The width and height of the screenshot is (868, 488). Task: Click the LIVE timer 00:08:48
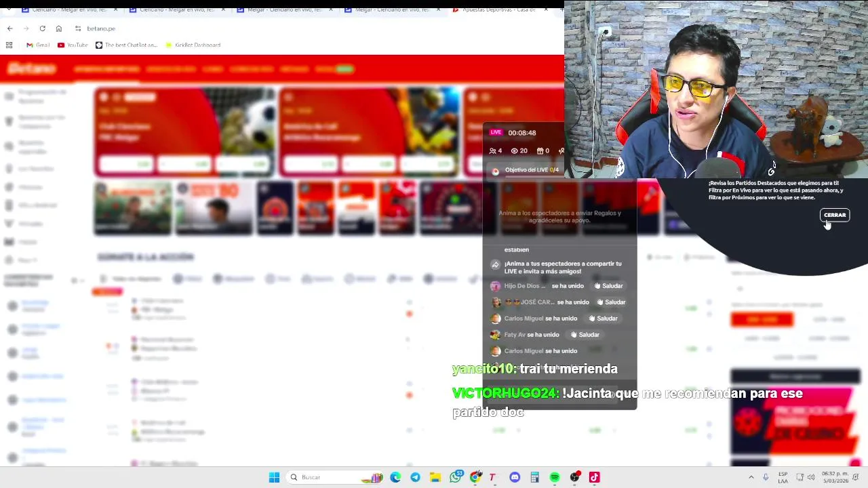522,133
